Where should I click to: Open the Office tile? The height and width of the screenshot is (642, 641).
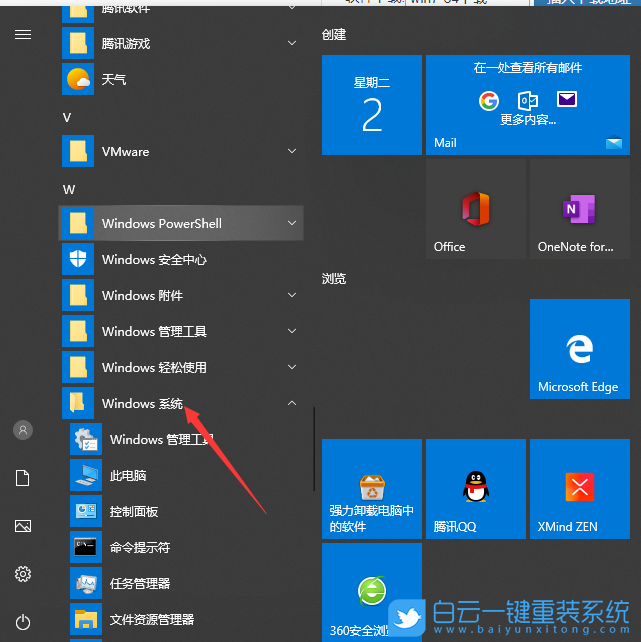(x=476, y=209)
